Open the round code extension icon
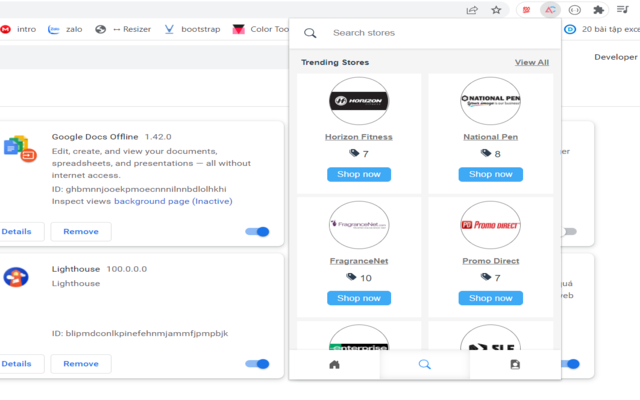The width and height of the screenshot is (640, 400). pyautogui.click(x=575, y=10)
